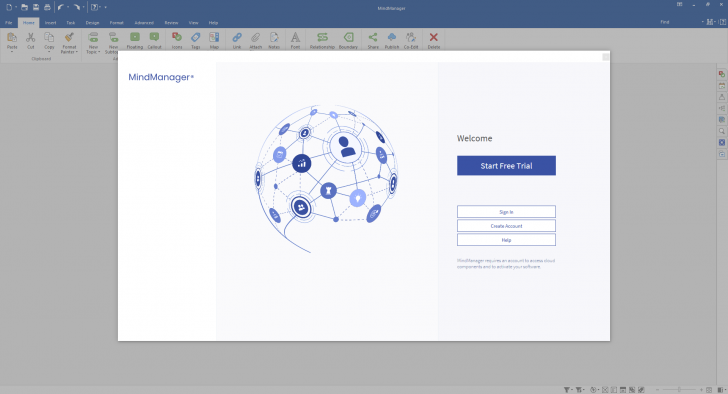The width and height of the screenshot is (728, 394).
Task: Click the Find search field
Action: tap(679, 22)
